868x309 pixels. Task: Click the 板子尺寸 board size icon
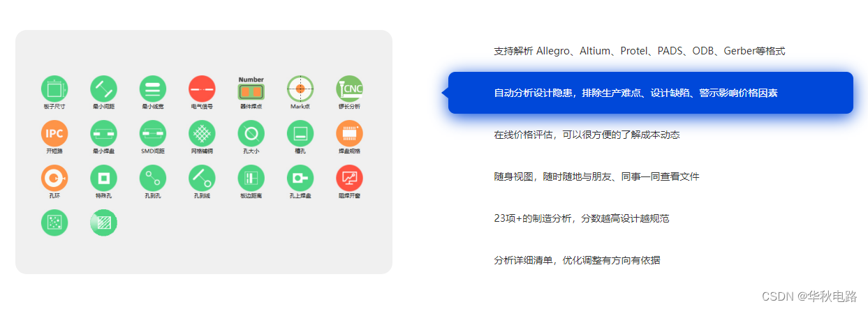54,89
